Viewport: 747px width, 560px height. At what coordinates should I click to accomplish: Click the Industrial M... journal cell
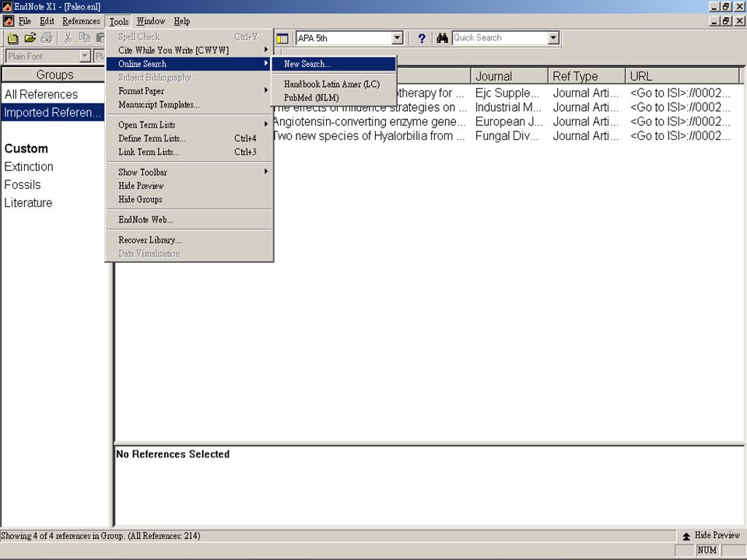(x=508, y=107)
